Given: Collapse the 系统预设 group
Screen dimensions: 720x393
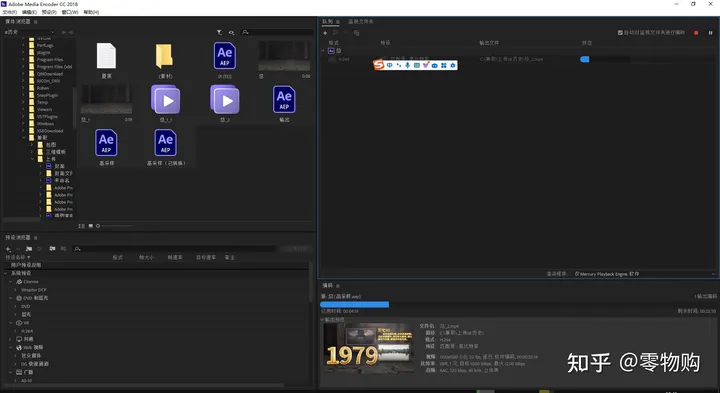Looking at the screenshot, I should [6, 273].
